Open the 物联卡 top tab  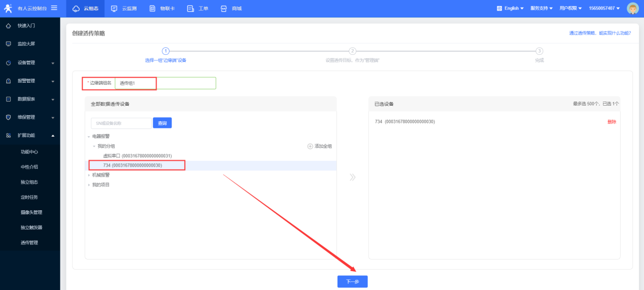click(162, 8)
